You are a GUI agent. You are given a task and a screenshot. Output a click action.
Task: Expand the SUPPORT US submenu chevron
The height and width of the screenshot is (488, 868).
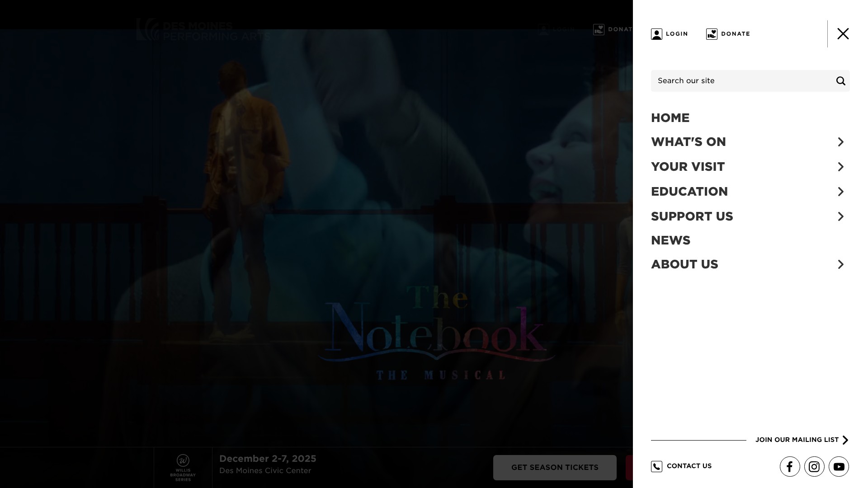coord(840,216)
